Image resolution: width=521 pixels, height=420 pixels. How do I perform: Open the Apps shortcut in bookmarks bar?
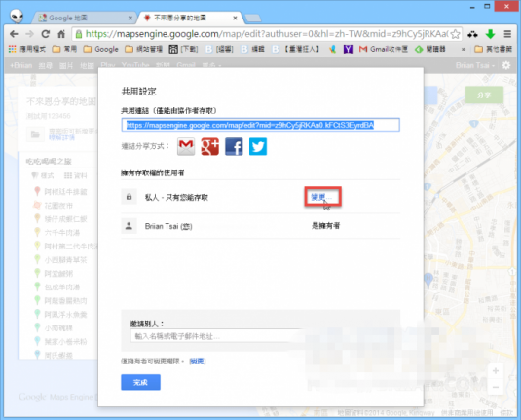(x=27, y=49)
